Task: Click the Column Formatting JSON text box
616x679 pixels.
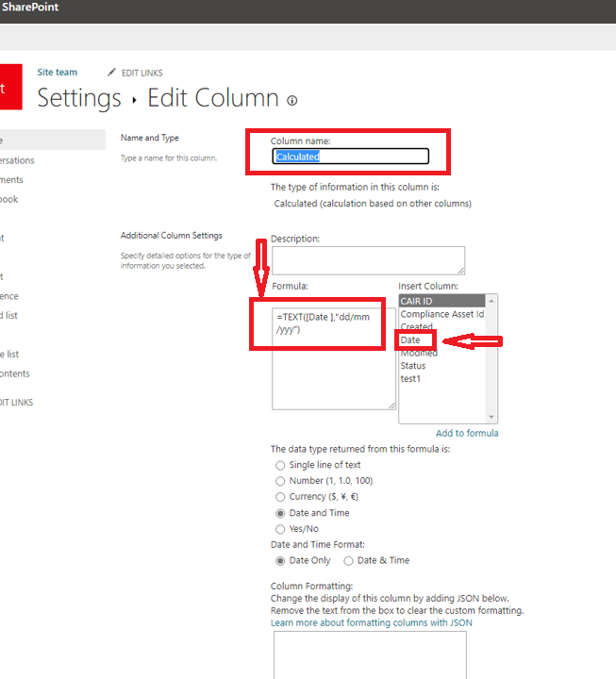Action: (370, 654)
